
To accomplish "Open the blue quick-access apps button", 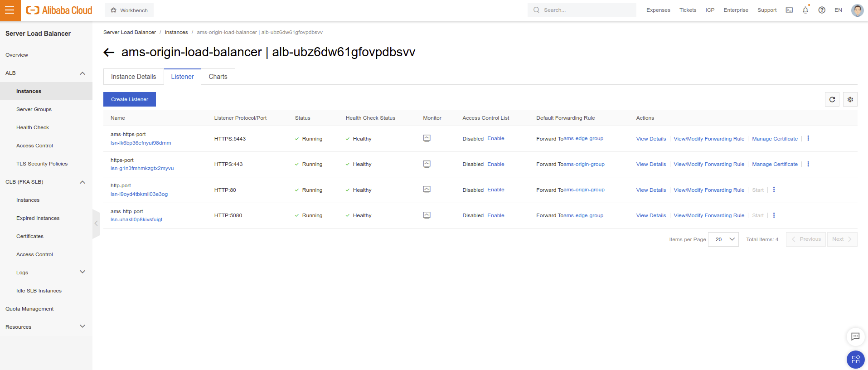I will pyautogui.click(x=855, y=360).
